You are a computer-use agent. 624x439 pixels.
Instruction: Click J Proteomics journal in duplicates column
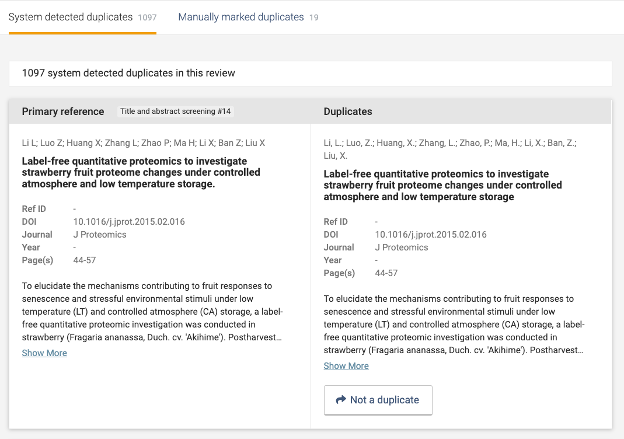[403, 247]
